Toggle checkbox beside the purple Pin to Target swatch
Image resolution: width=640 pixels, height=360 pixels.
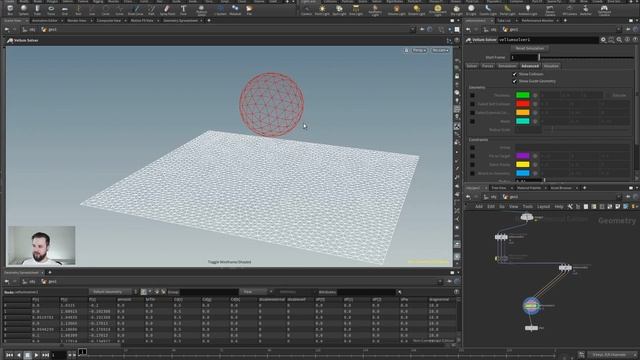coord(472,156)
